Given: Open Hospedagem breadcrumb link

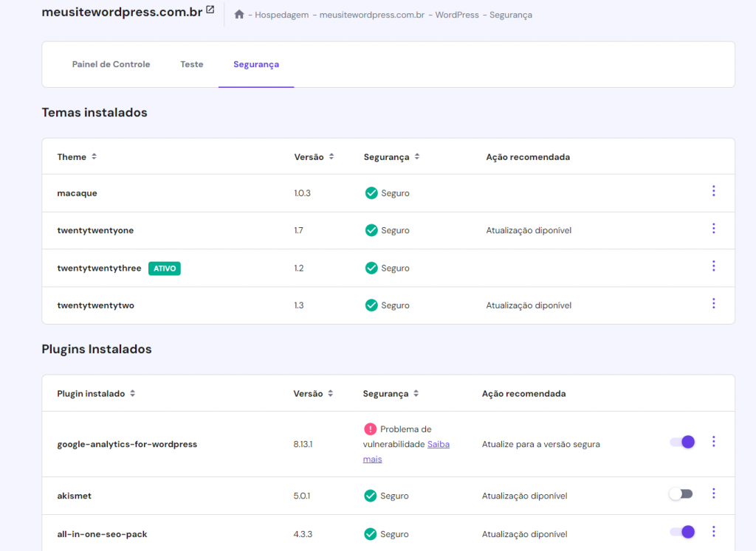Looking at the screenshot, I should coord(281,15).
